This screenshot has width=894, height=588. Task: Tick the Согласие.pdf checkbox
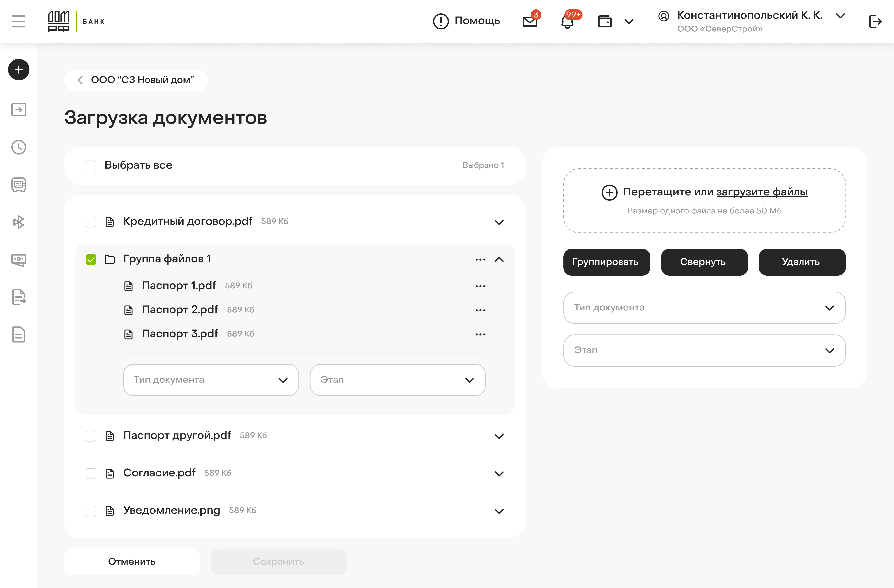tap(91, 473)
